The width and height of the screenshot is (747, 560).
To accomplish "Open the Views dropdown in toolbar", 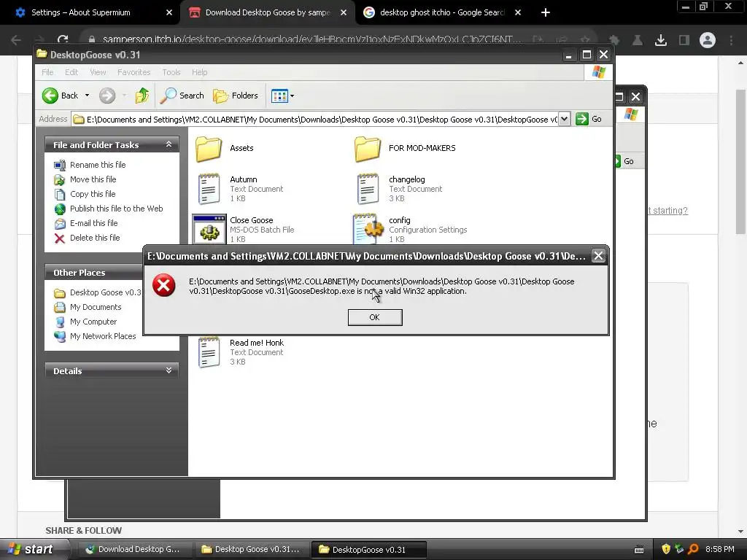I will pos(282,96).
